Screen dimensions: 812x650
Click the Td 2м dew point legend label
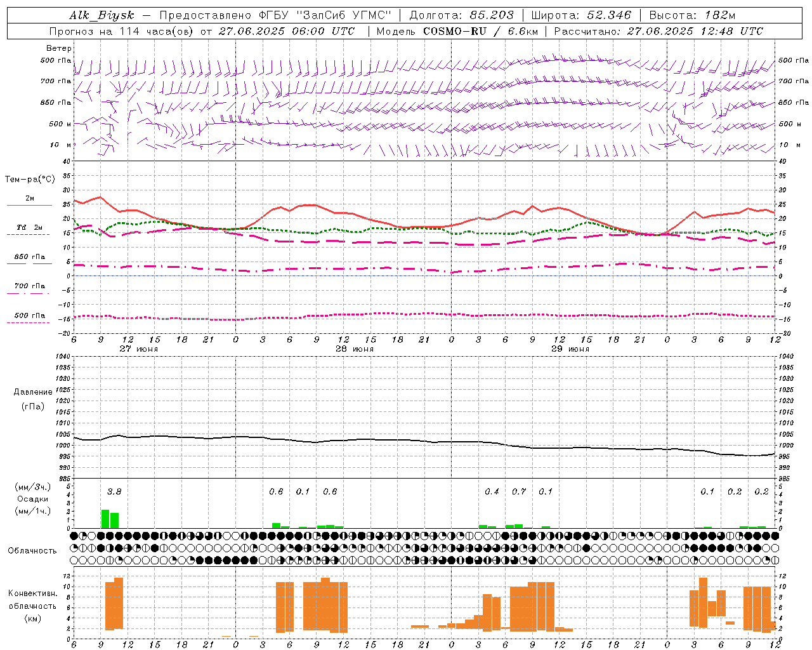pyautogui.click(x=30, y=227)
